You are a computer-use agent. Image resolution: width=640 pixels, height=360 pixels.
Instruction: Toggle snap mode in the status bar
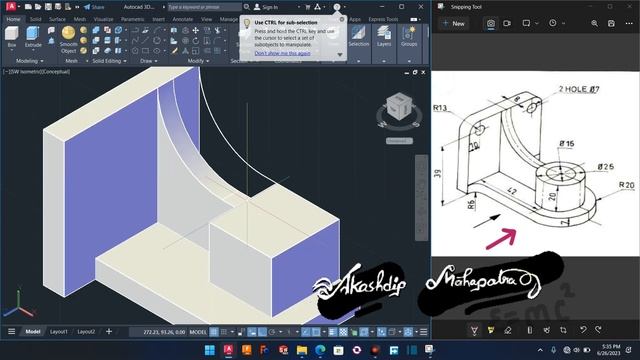pos(224,332)
